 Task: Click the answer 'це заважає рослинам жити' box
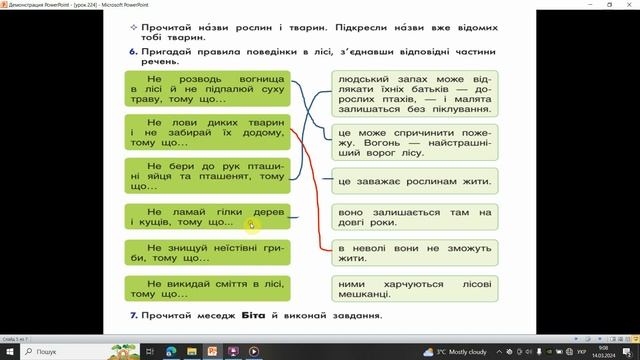coord(415,181)
